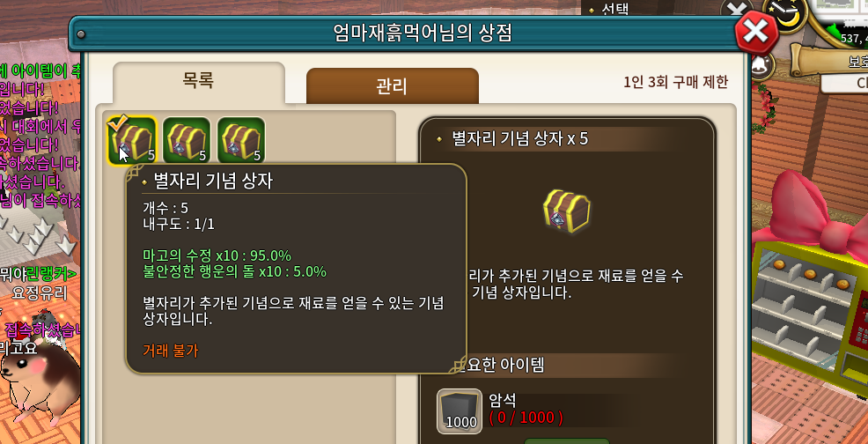This screenshot has height=444, width=868.
Task: Close the shop with the red X button
Action: [x=756, y=33]
